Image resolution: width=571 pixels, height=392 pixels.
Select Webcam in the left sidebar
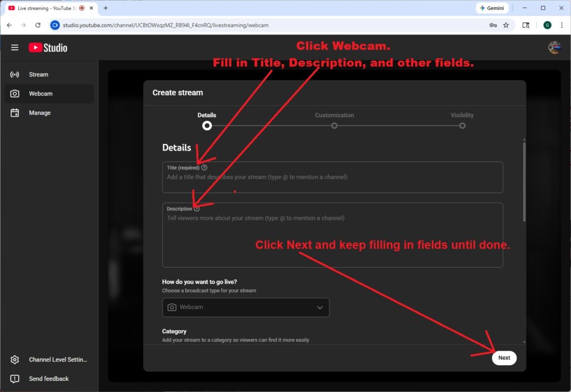pyautogui.click(x=41, y=94)
